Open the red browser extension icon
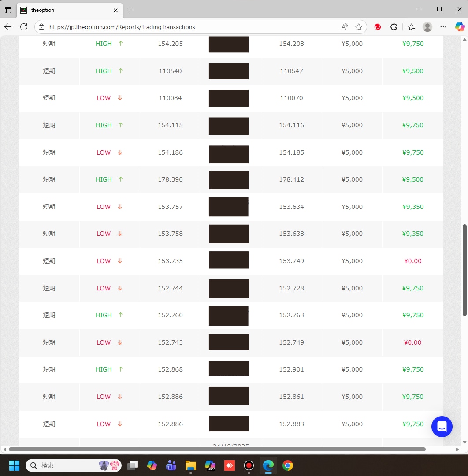This screenshot has height=476, width=468. (378, 27)
